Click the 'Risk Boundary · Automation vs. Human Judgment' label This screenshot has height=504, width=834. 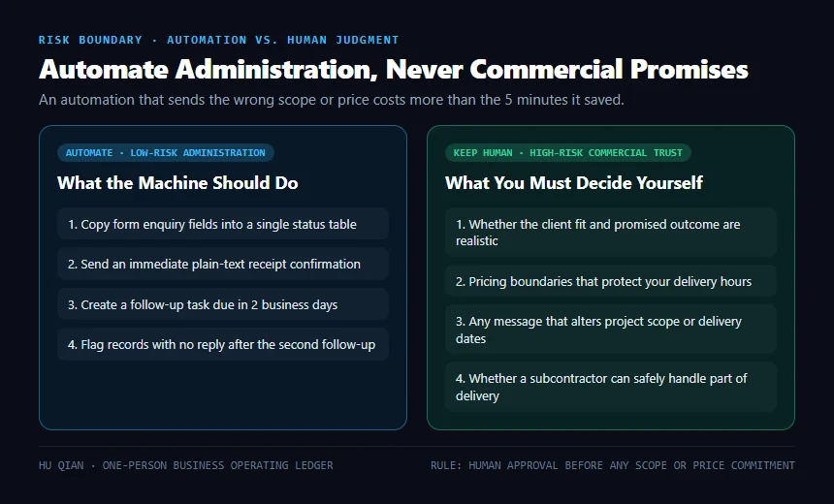218,40
